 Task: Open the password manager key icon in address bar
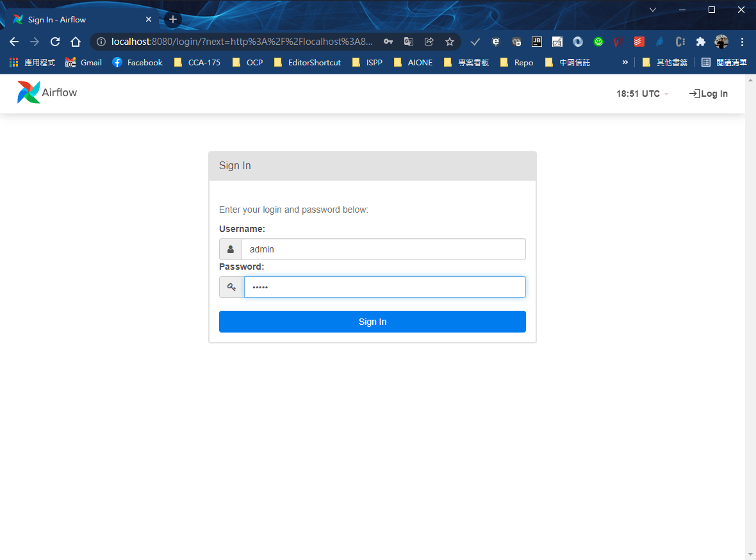click(x=388, y=41)
